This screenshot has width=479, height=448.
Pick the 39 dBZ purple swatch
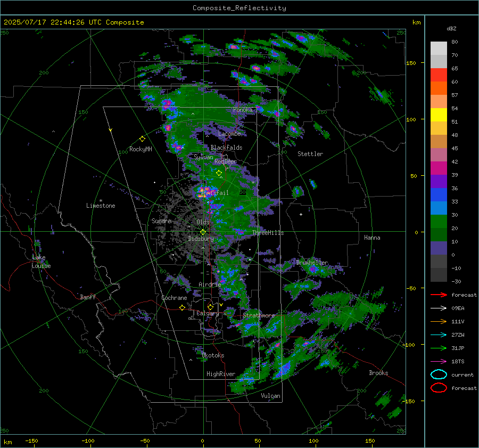pyautogui.click(x=439, y=181)
